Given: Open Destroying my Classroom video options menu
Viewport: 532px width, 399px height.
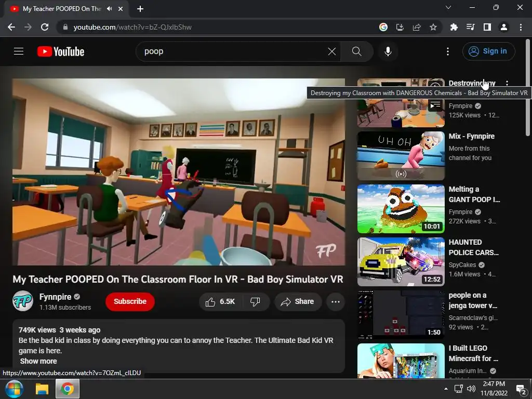Looking at the screenshot, I should (x=507, y=83).
